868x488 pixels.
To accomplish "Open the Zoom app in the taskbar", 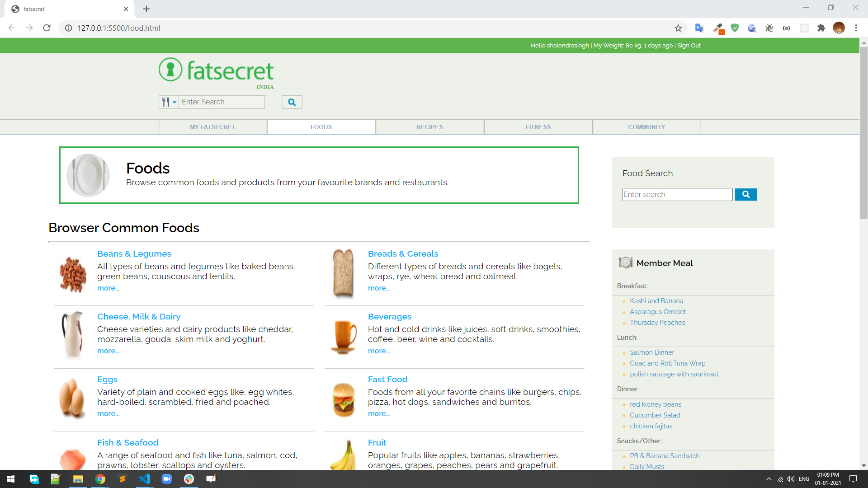I will point(167,479).
